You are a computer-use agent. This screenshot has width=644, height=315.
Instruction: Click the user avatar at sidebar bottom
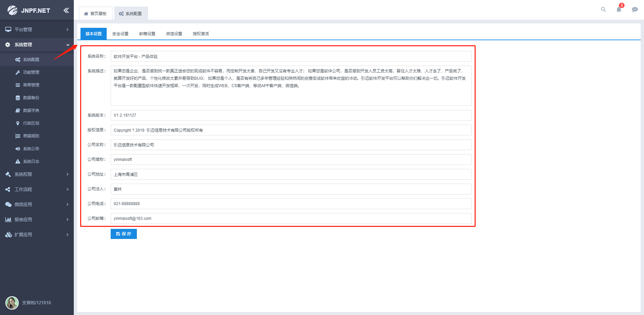[12, 303]
